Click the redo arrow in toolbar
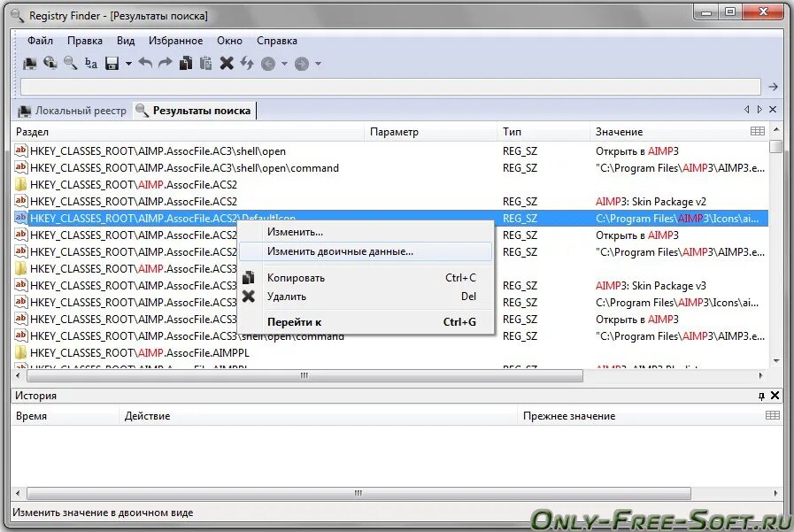Screen dimensions: 794x532 click(x=166, y=63)
